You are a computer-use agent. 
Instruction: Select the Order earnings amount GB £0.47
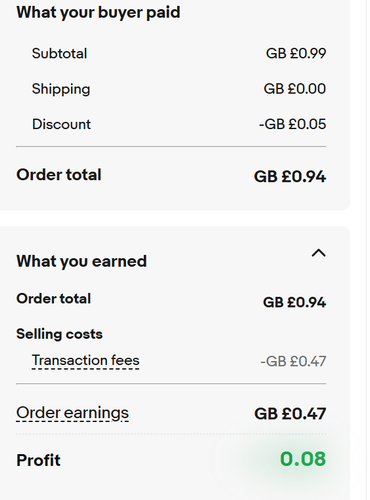290,414
